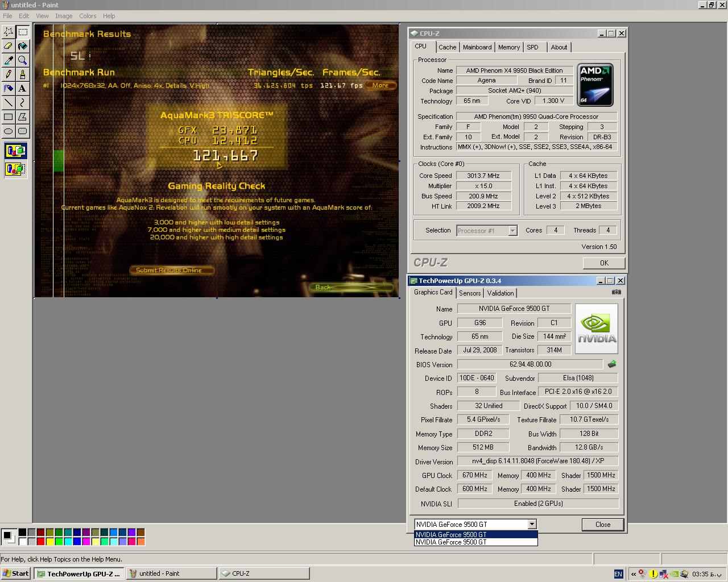
Task: Switch to the Validation tab in GPU-Z
Action: [500, 293]
